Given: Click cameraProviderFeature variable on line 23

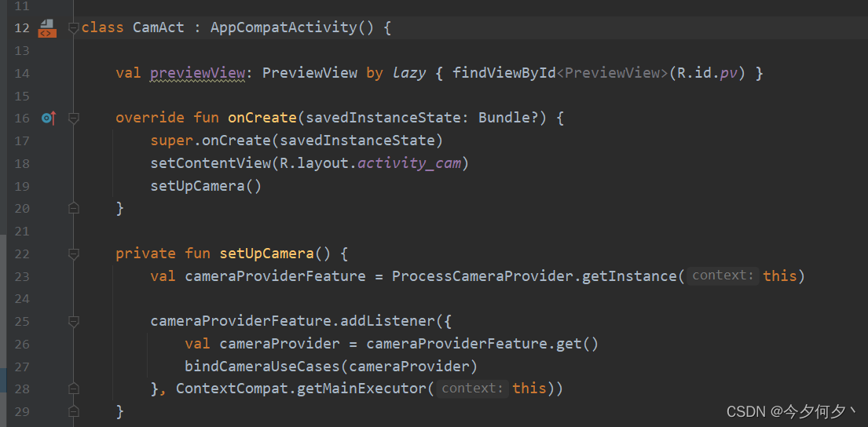Looking at the screenshot, I should pos(275,276).
